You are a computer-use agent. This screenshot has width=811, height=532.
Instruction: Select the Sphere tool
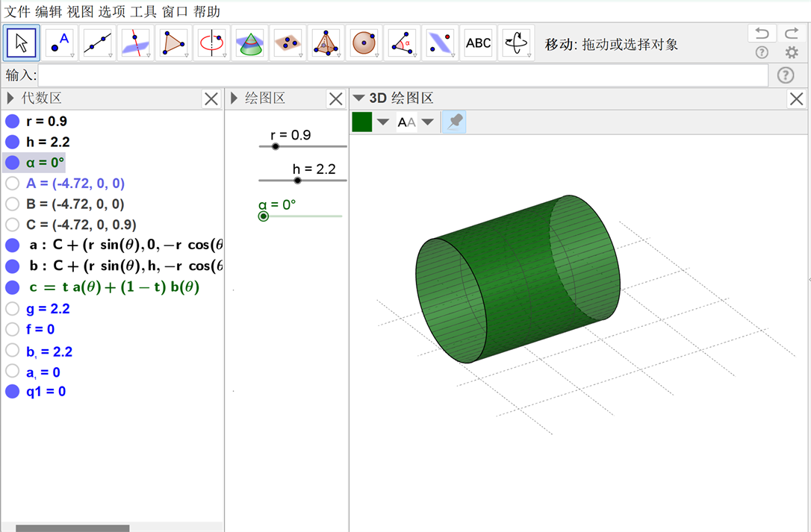363,43
